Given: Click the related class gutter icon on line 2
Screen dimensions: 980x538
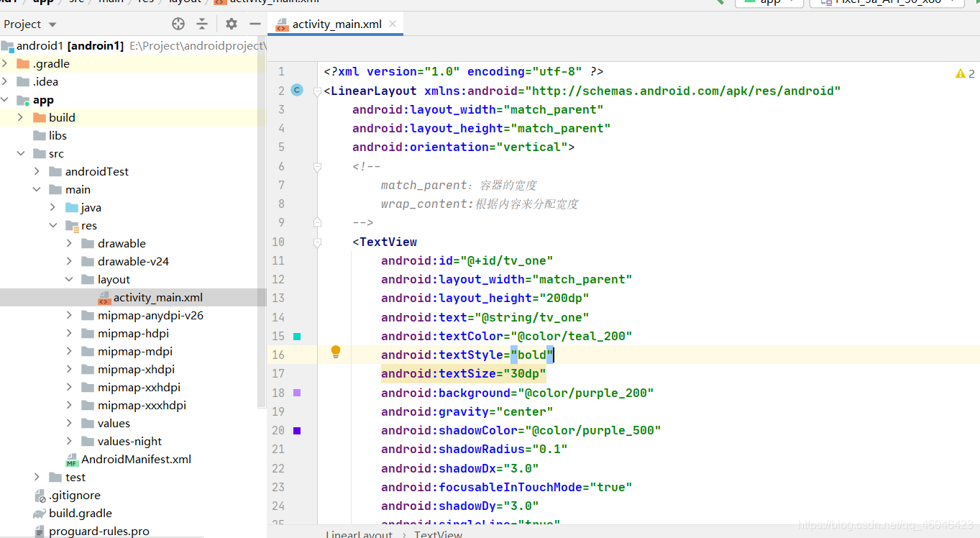Looking at the screenshot, I should pyautogui.click(x=296, y=90).
